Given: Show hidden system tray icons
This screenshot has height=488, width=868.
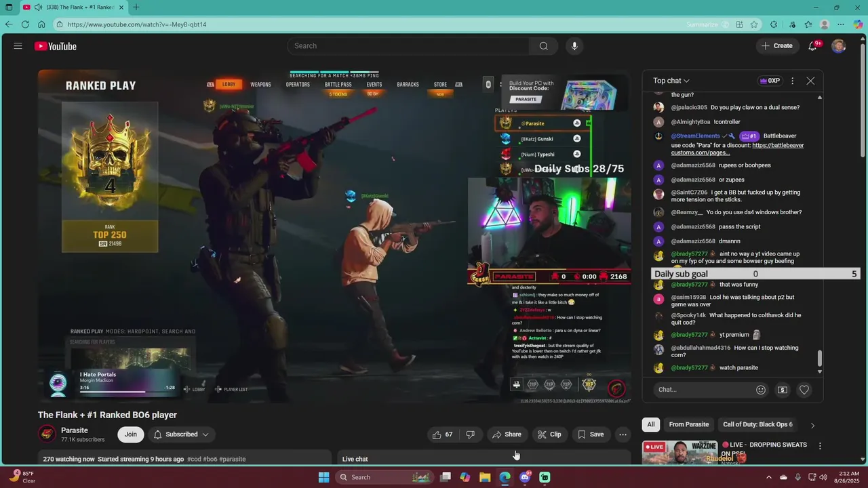Looking at the screenshot, I should pyautogui.click(x=769, y=477).
